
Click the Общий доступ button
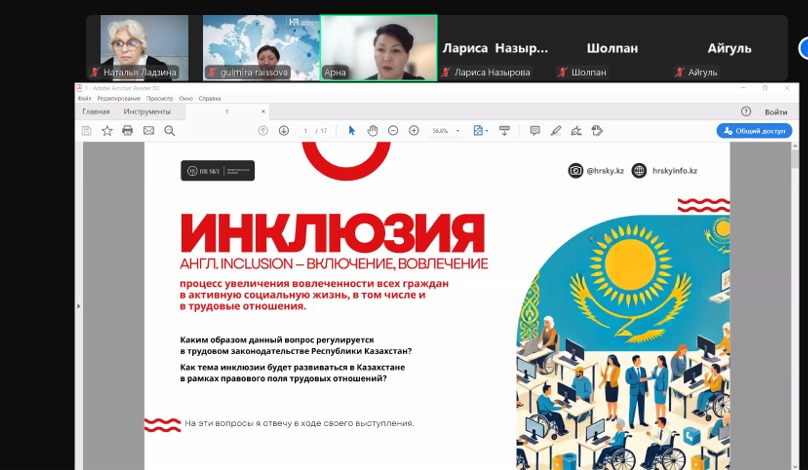754,130
